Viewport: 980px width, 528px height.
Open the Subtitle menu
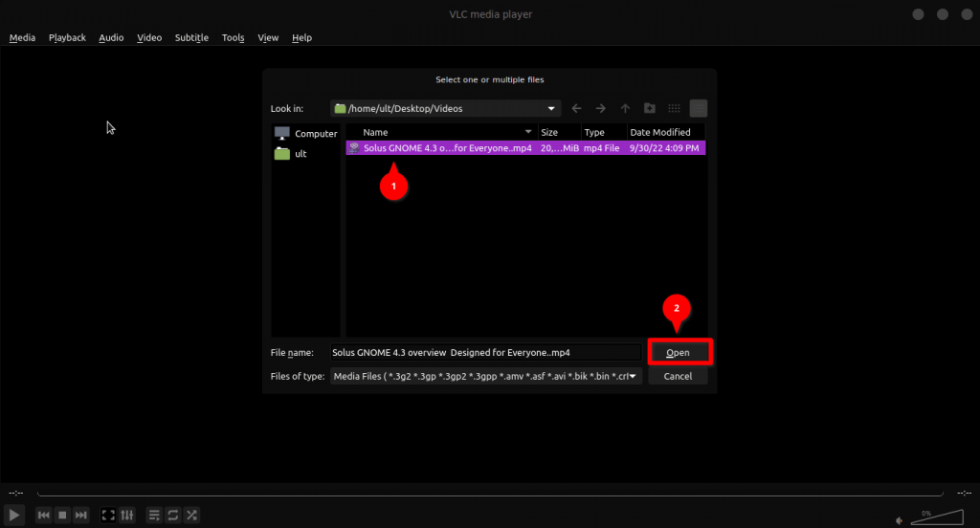tap(191, 37)
